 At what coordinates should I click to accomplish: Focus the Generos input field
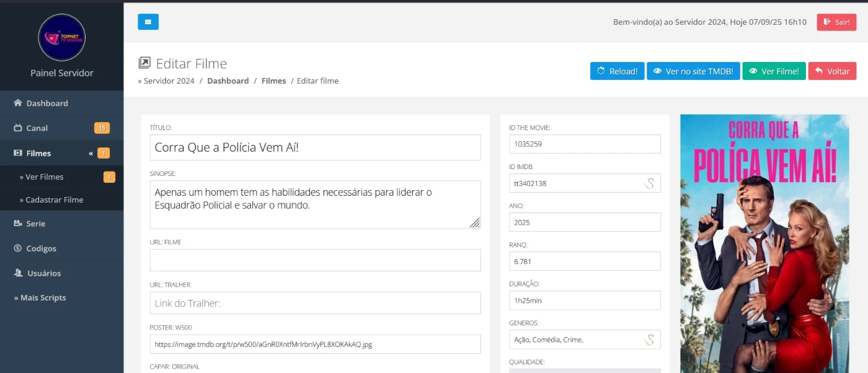pyautogui.click(x=585, y=340)
